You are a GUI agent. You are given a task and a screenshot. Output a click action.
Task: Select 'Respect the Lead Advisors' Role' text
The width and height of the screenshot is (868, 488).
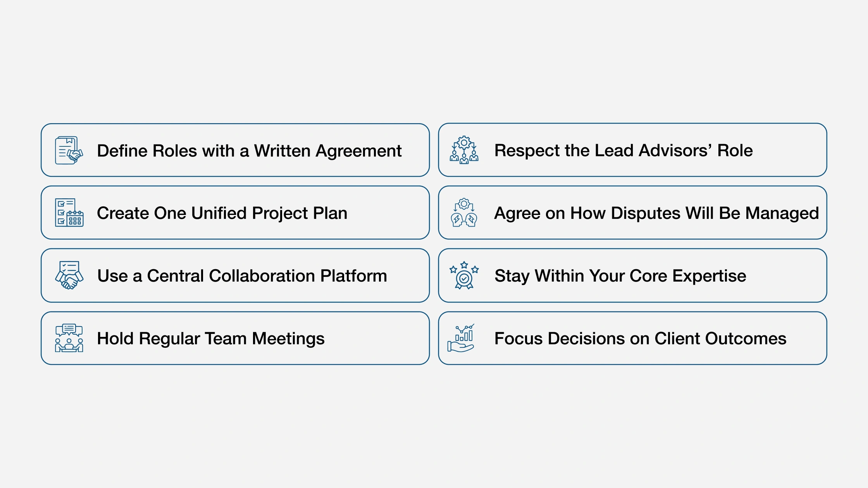pos(623,150)
